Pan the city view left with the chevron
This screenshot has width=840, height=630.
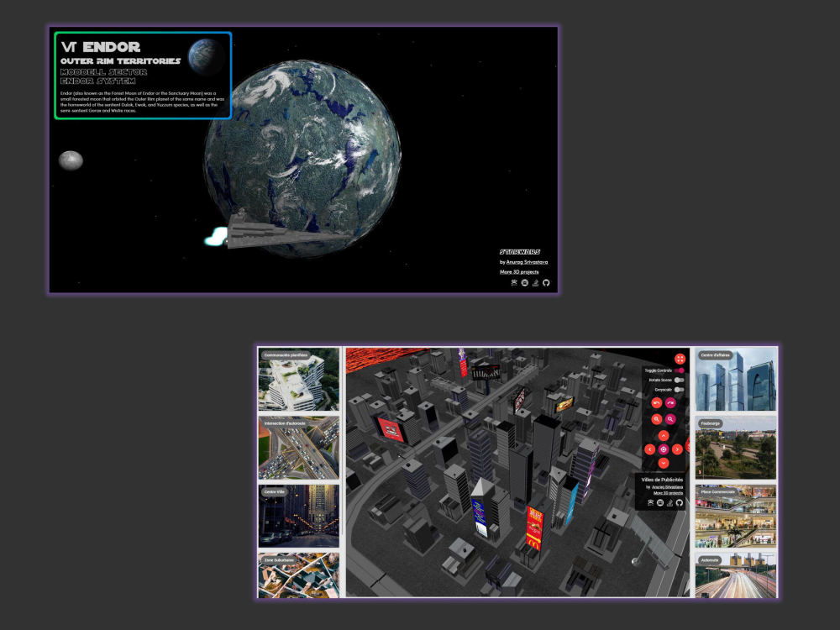pos(649,449)
